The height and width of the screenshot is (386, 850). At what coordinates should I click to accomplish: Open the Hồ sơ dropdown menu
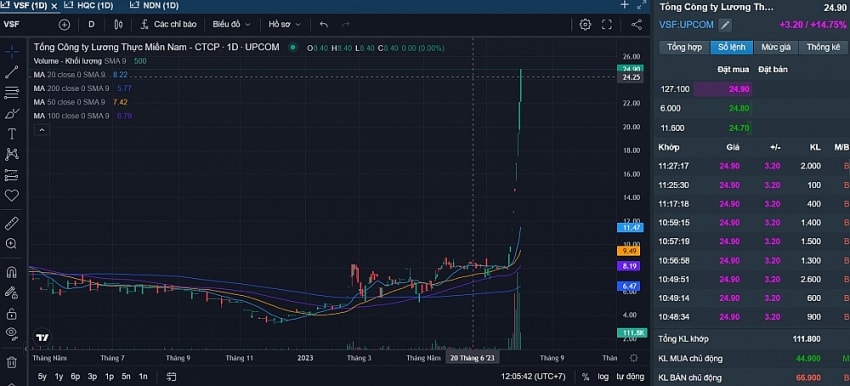(x=284, y=24)
